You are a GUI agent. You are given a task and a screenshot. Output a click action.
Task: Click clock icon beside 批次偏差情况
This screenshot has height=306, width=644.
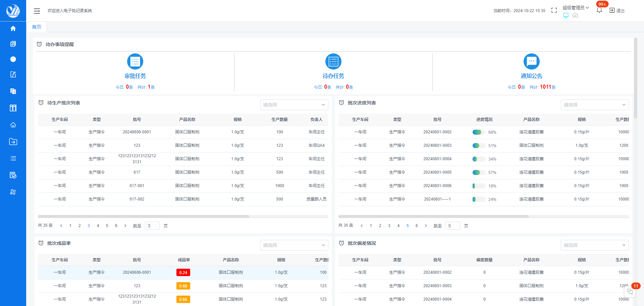coord(341,243)
